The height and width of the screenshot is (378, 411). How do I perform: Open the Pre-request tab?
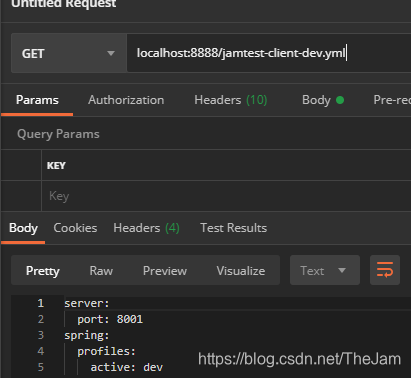[392, 100]
